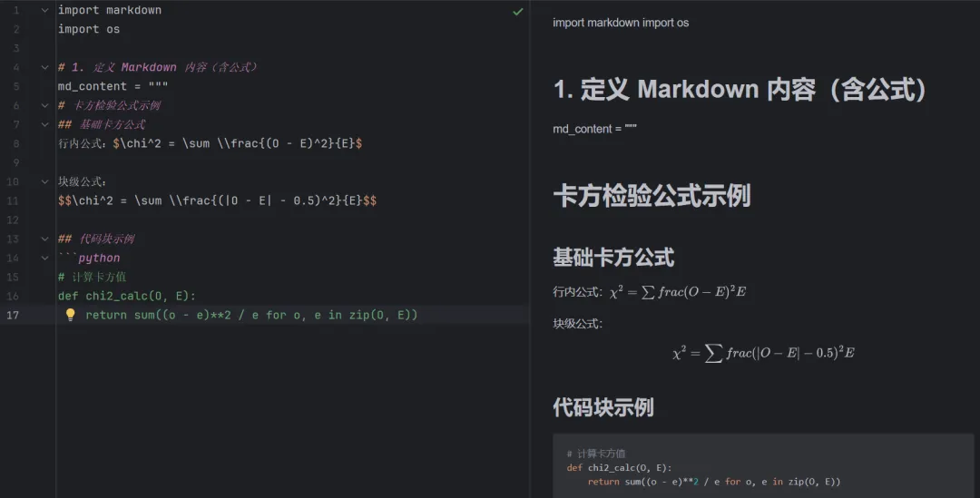The width and height of the screenshot is (980, 498).
Task: Collapse the fold chevron at line 6
Action: click(x=44, y=105)
